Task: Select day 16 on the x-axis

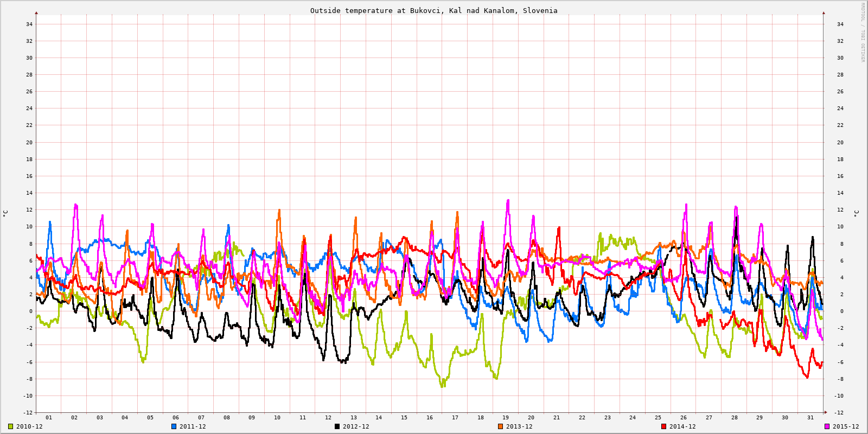Action: [x=430, y=417]
